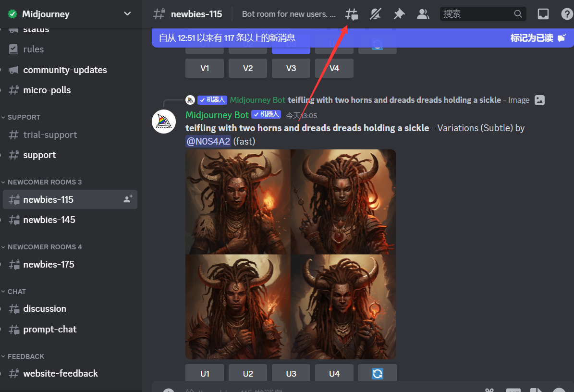Click the re-roll refresh icon button
This screenshot has width=574, height=392.
[x=378, y=373]
